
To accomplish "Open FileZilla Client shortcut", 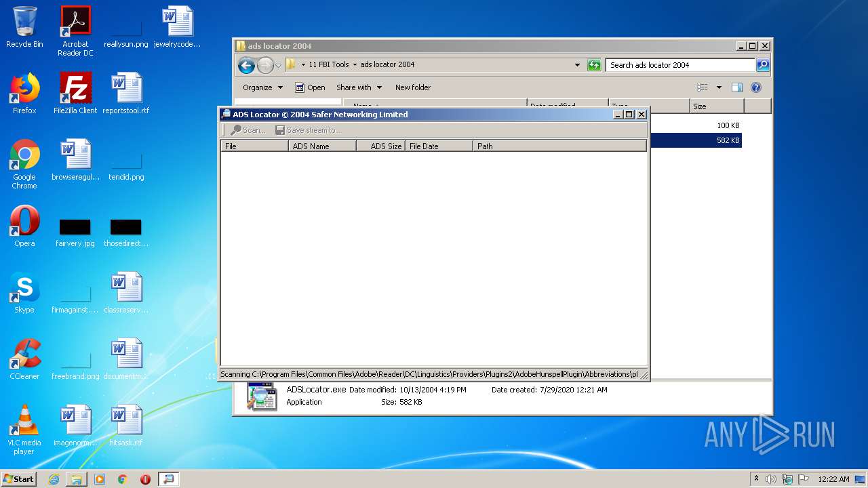I will tap(75, 94).
